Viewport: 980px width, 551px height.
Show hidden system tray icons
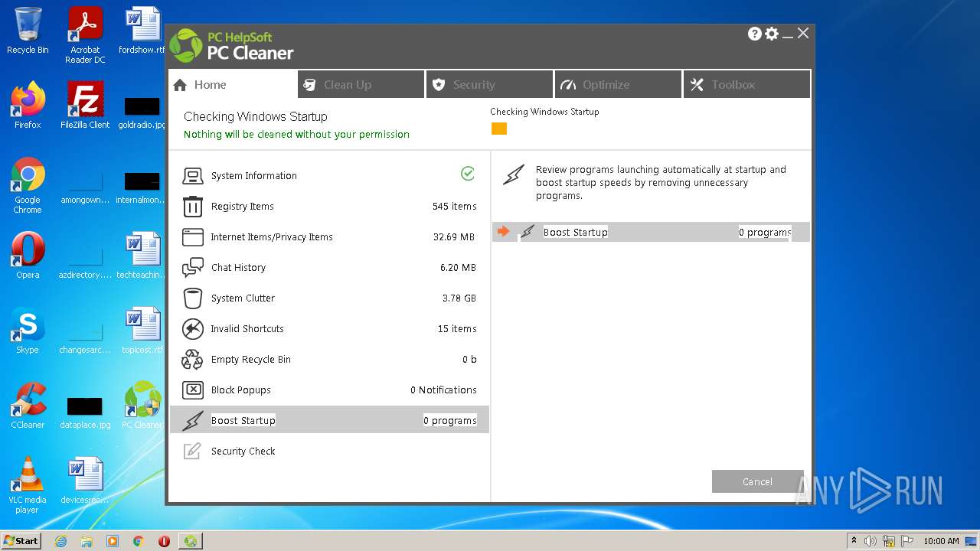(854, 541)
